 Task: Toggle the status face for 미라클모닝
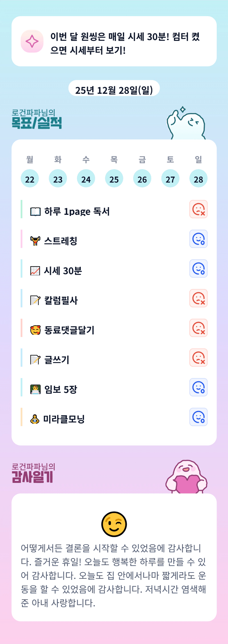tap(198, 417)
